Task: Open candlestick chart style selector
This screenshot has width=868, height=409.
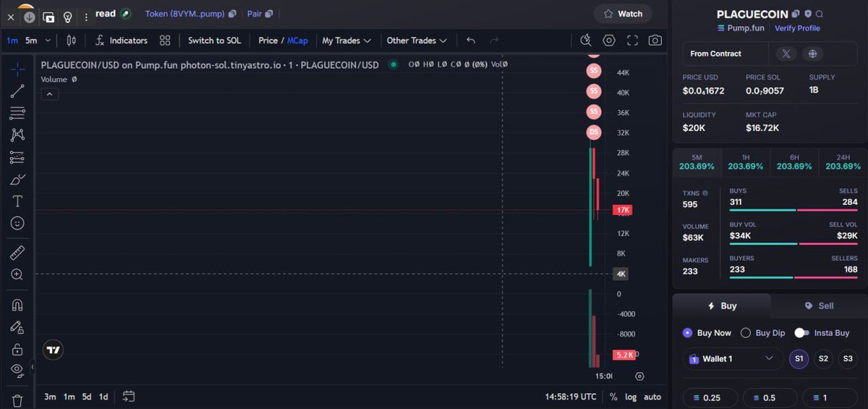Action: pos(71,41)
